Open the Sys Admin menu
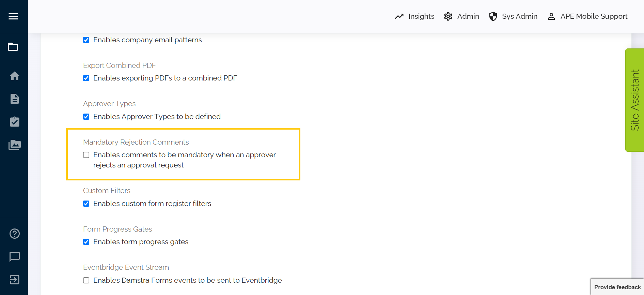Image resolution: width=644 pixels, height=295 pixels. (513, 16)
